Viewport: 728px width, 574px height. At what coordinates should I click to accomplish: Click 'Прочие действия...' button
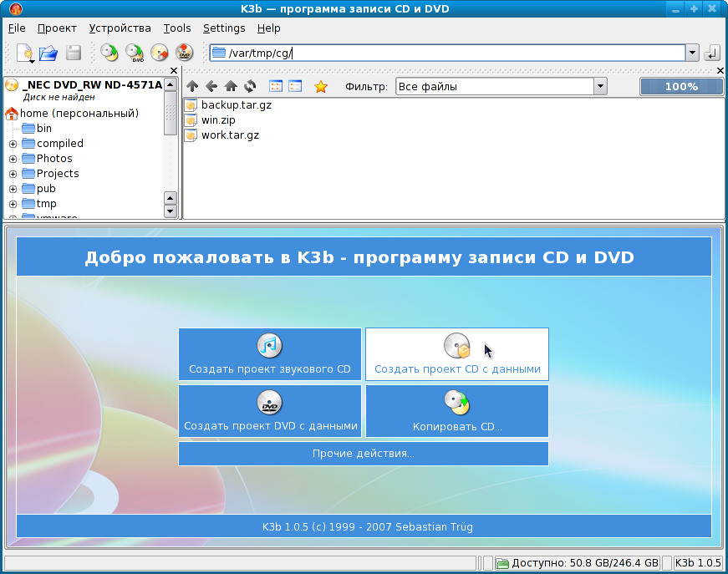[364, 454]
